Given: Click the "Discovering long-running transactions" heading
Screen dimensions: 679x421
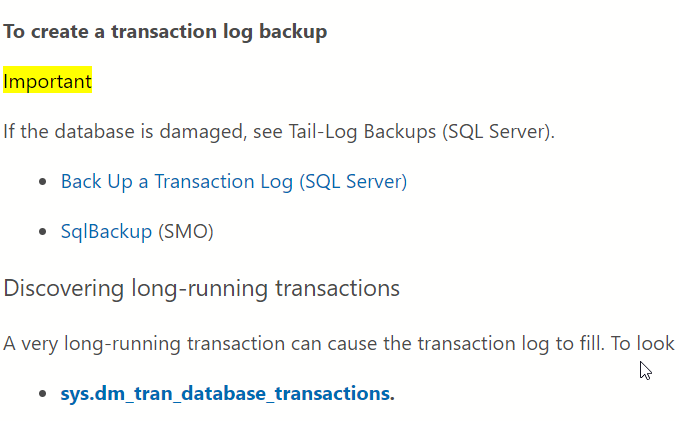Looking at the screenshot, I should (202, 289).
